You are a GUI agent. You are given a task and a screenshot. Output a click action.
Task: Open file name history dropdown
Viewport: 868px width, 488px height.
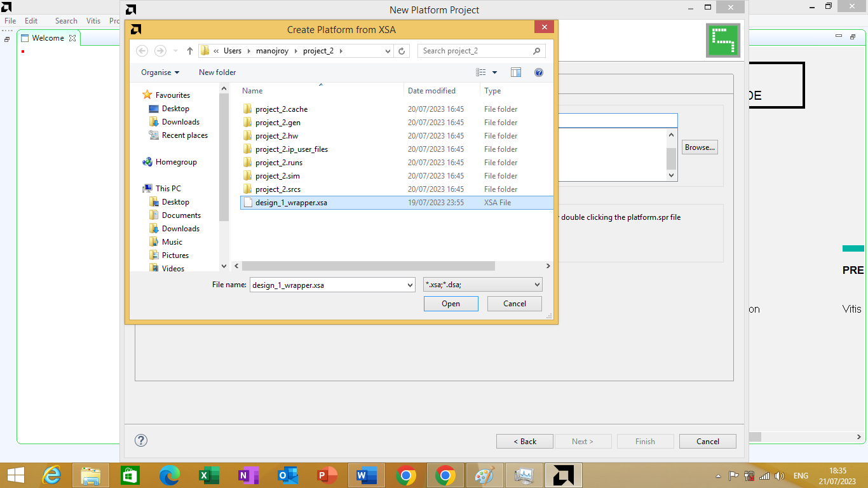click(x=410, y=285)
